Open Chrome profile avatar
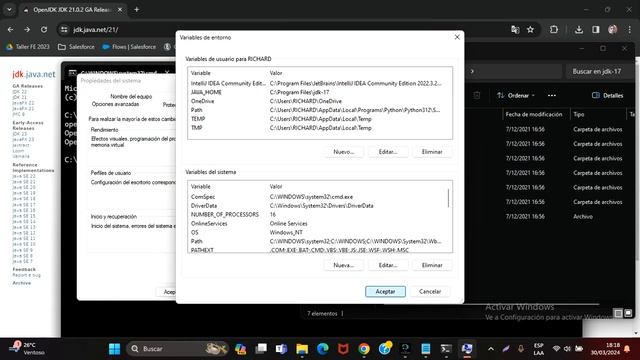The width and height of the screenshot is (640, 360). pos(613,29)
